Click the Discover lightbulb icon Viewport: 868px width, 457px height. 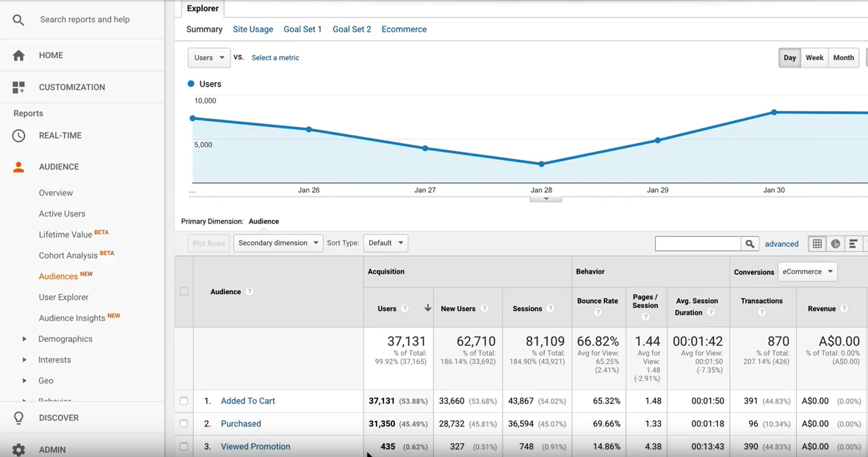pyautogui.click(x=18, y=417)
